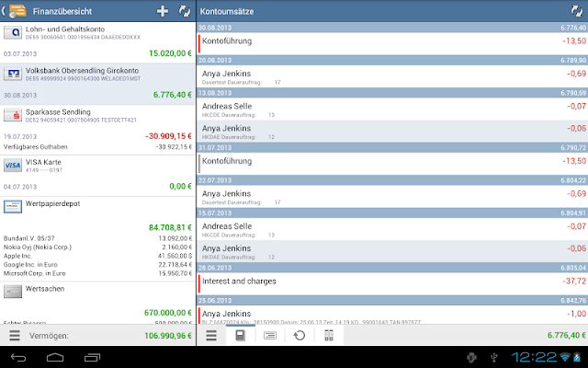Open the VISA Karte account

97,176
